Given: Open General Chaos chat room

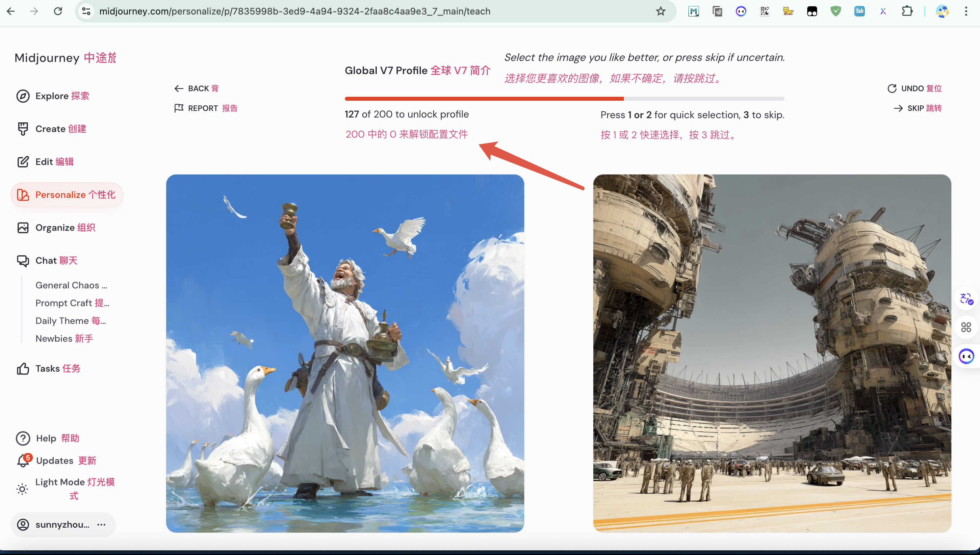Looking at the screenshot, I should (71, 285).
